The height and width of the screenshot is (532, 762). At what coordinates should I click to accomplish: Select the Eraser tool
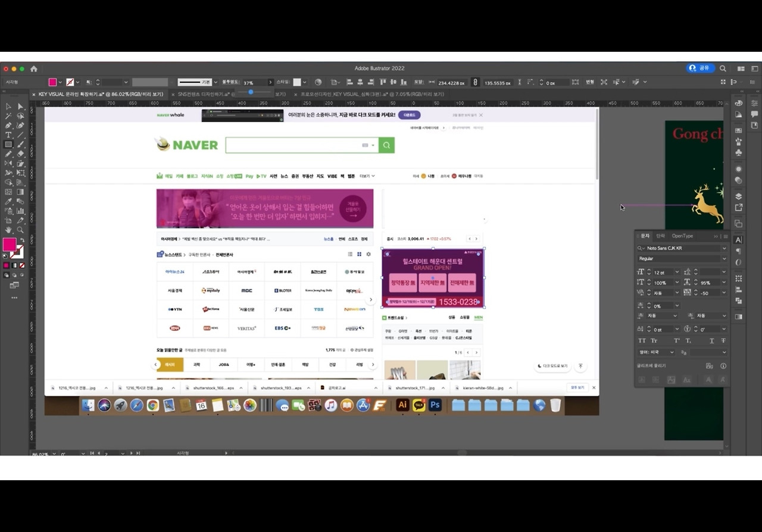point(20,154)
